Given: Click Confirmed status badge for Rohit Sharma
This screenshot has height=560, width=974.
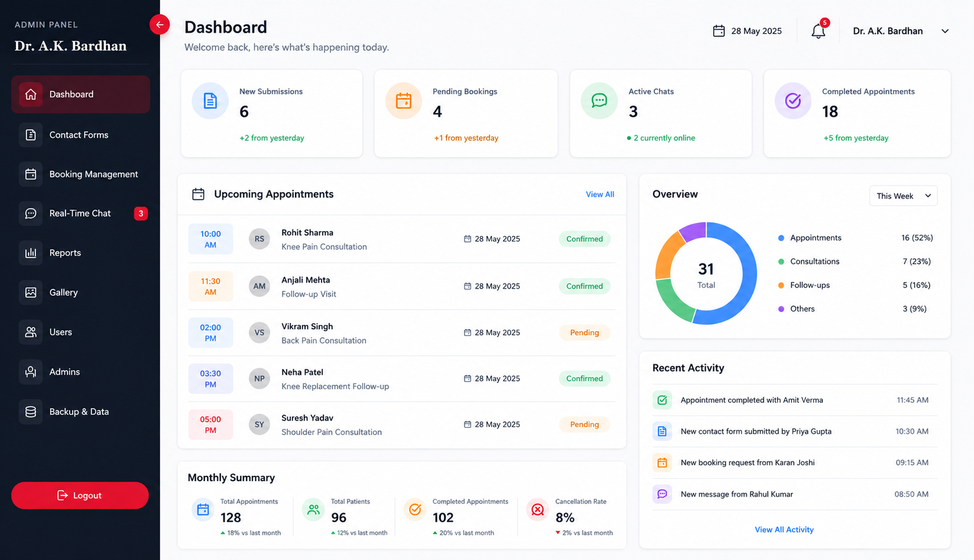Looking at the screenshot, I should pyautogui.click(x=584, y=239).
